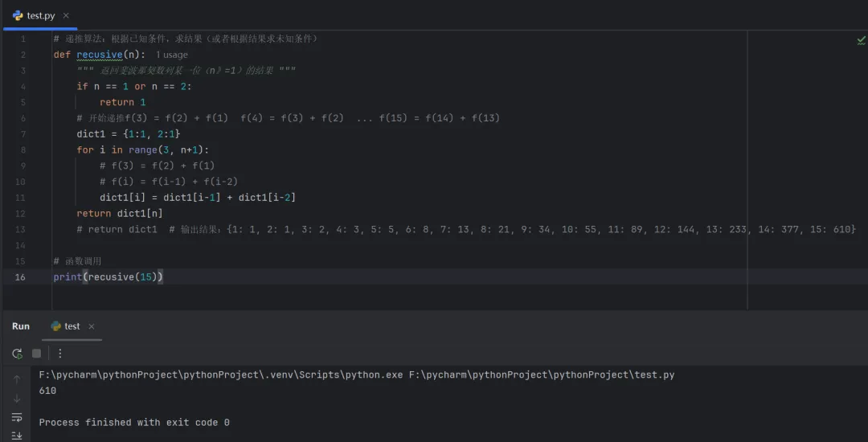This screenshot has width=868, height=442.
Task: Toggle scroll to end of console
Action: [17, 435]
